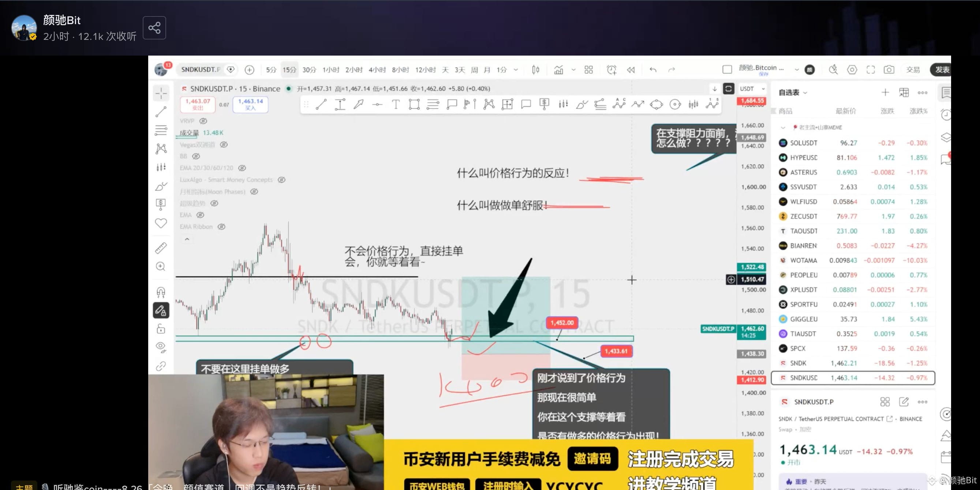
Task: Open the price label tools in left sidebar
Action: click(x=161, y=204)
